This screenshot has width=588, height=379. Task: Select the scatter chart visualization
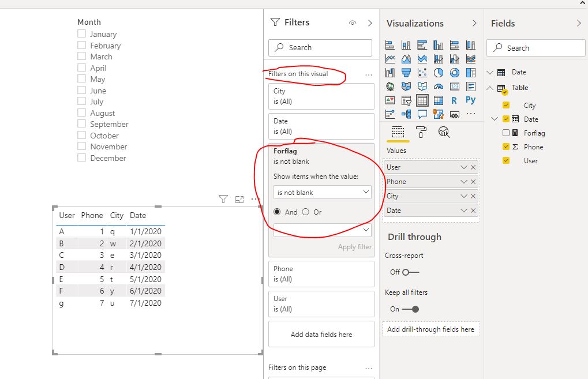coord(422,73)
